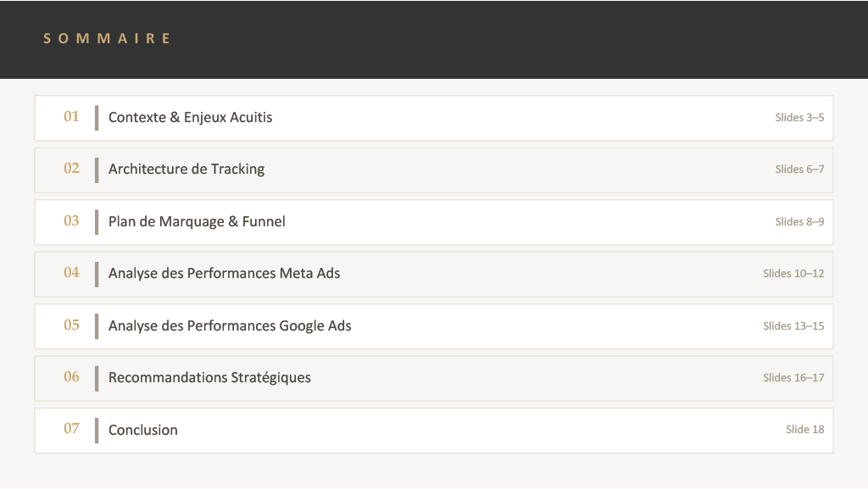The height and width of the screenshot is (489, 868).
Task: Click the SOMMAIRE heading title
Action: [x=107, y=38]
